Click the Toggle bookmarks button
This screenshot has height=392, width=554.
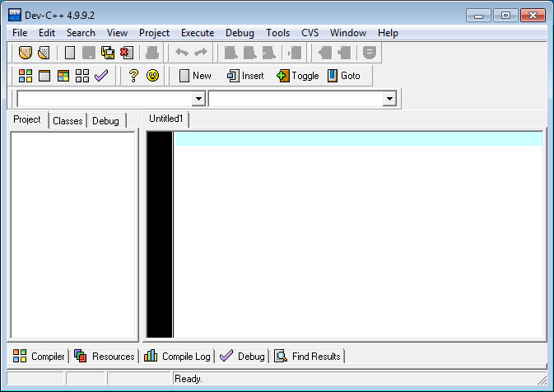[298, 76]
